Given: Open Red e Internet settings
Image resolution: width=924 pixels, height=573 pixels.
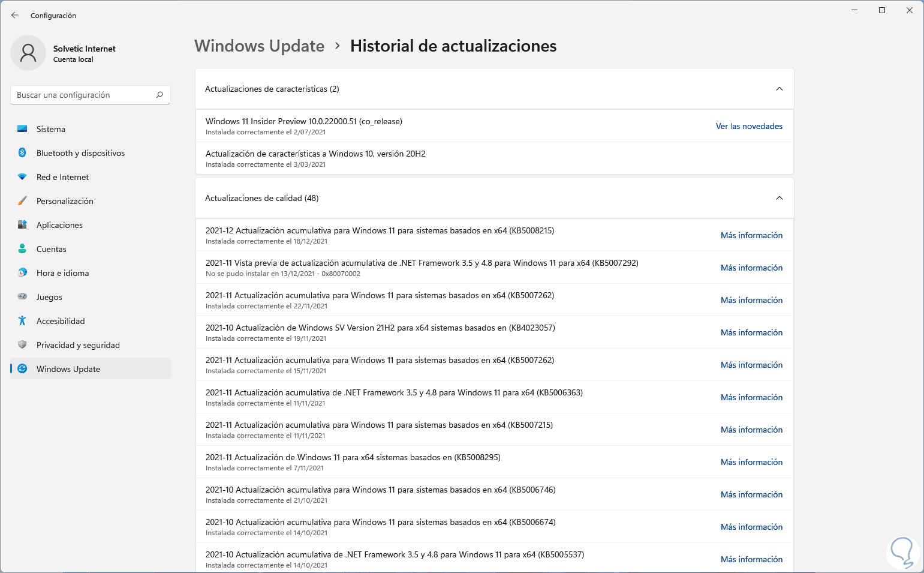Looking at the screenshot, I should tap(91, 177).
